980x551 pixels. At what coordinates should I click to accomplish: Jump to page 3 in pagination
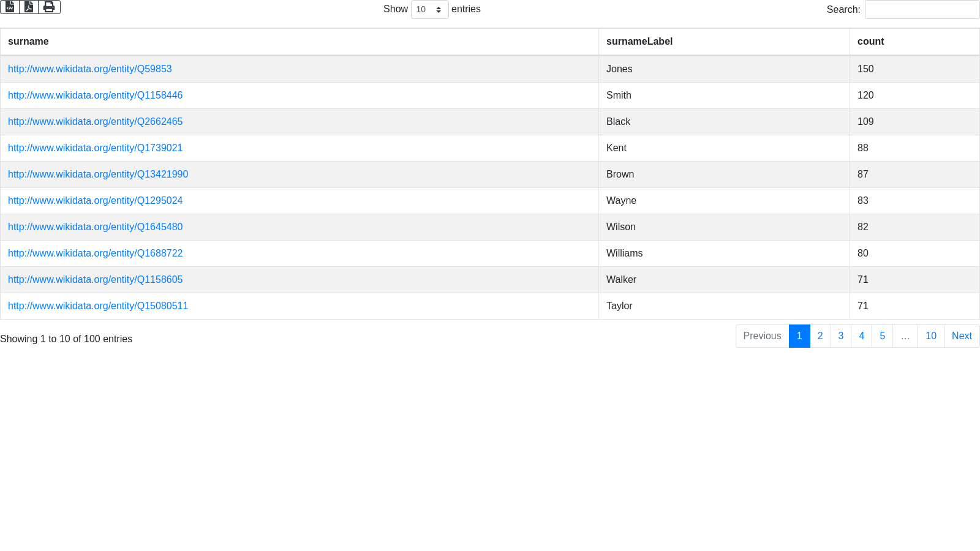tap(841, 336)
